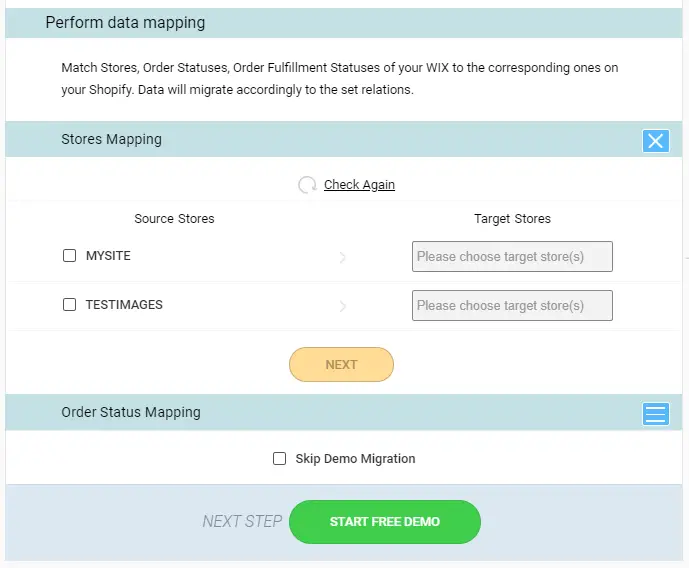Click the arrow chevron in the TESTIMAGES row
The height and width of the screenshot is (568, 689).
coord(343,306)
